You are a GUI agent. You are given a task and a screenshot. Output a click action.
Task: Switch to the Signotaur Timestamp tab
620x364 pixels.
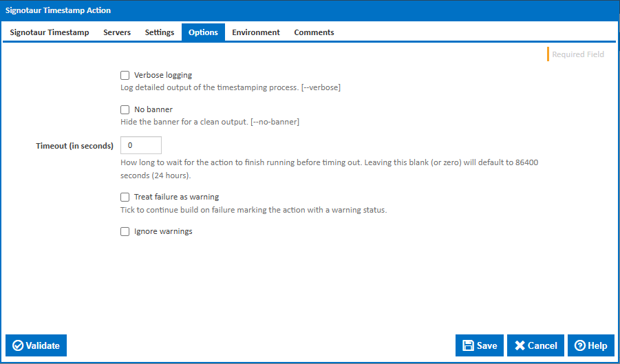[x=50, y=32]
